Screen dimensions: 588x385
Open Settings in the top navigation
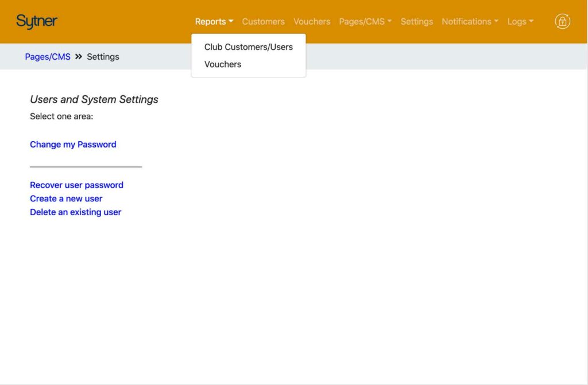pyautogui.click(x=416, y=22)
